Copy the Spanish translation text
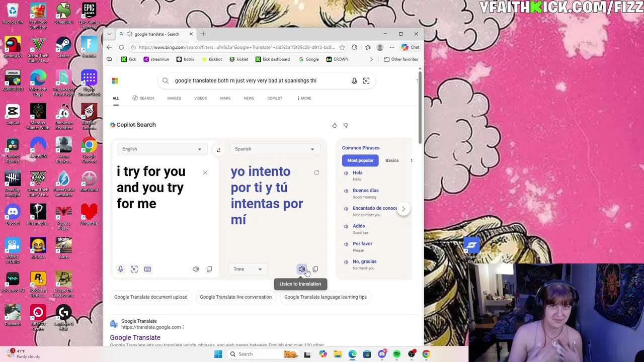644x362 pixels. tap(315, 269)
